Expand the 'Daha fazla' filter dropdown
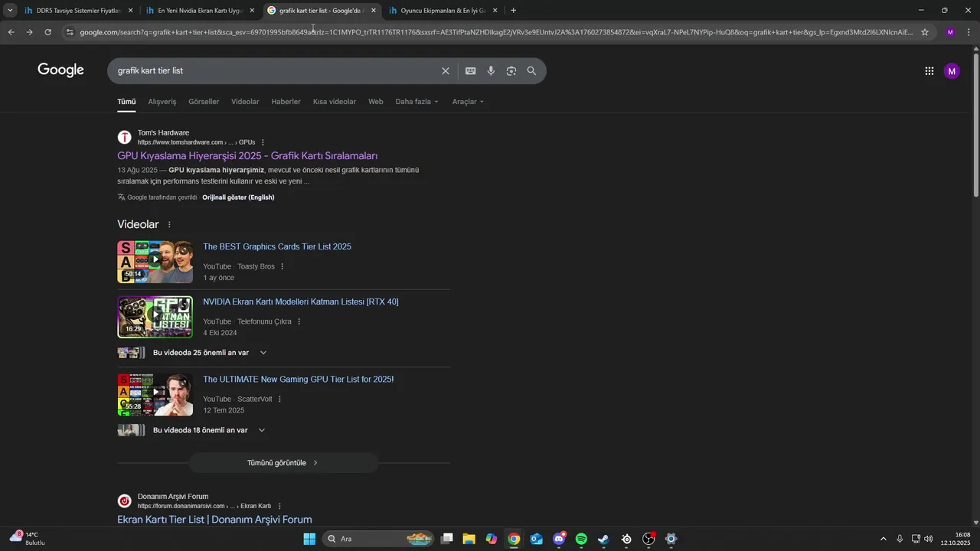The height and width of the screenshot is (551, 980). (416, 102)
